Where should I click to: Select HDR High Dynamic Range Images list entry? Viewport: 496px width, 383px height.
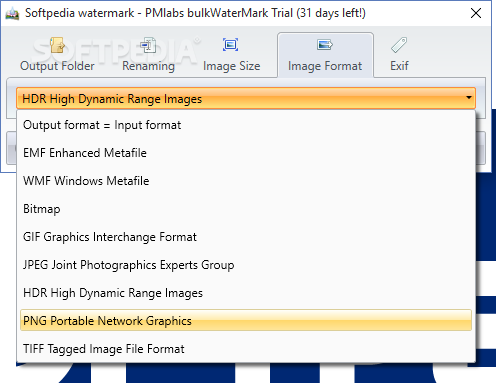point(246,293)
